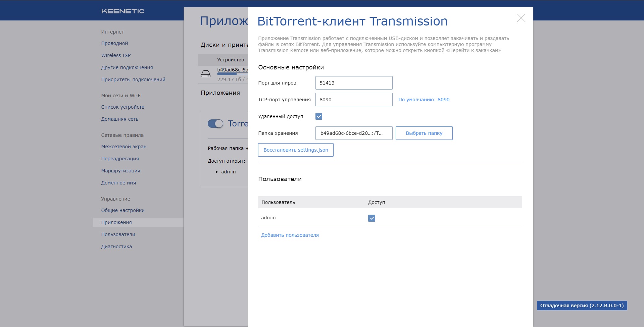Edit the Порт для пиров field
The image size is (644, 327).
click(x=354, y=83)
